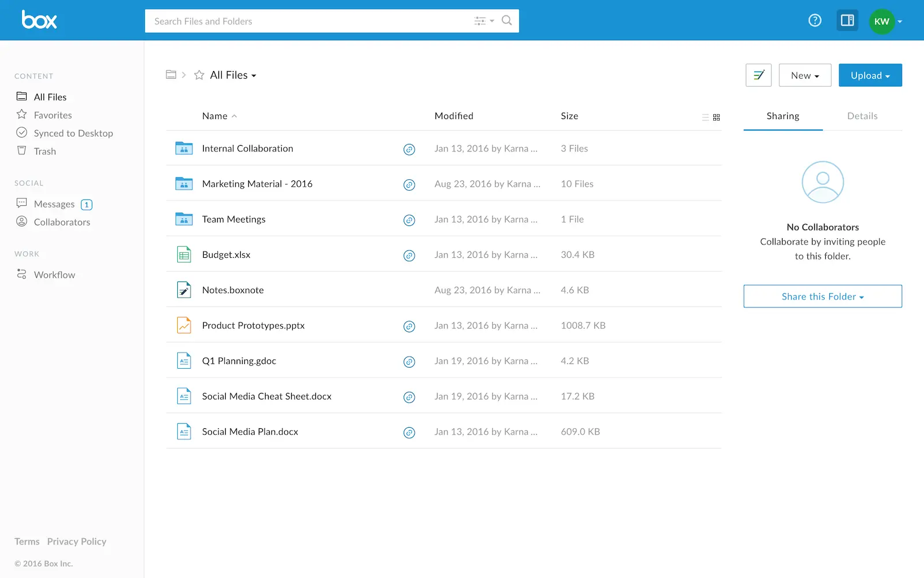Switch to the Details tab

pyautogui.click(x=862, y=116)
